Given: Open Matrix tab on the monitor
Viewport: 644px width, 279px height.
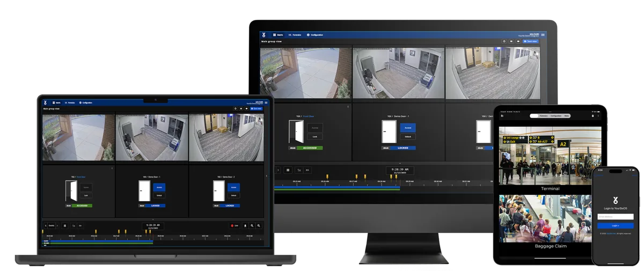Looking at the screenshot, I should [278, 35].
